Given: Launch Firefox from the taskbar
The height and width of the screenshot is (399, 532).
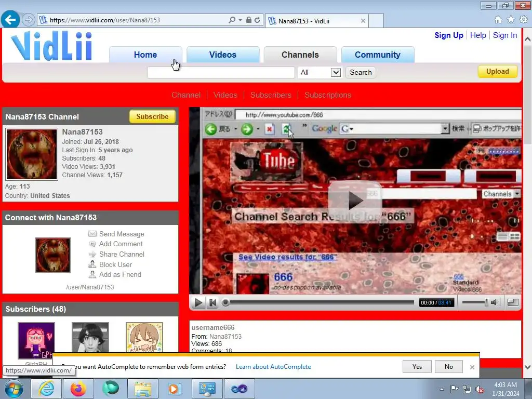Looking at the screenshot, I should pos(78,389).
